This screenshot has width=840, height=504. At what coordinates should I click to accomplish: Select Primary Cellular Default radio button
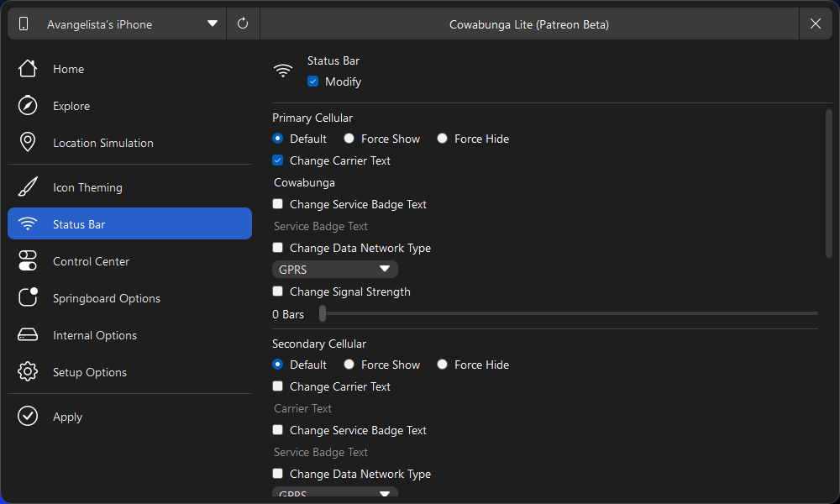pos(277,139)
